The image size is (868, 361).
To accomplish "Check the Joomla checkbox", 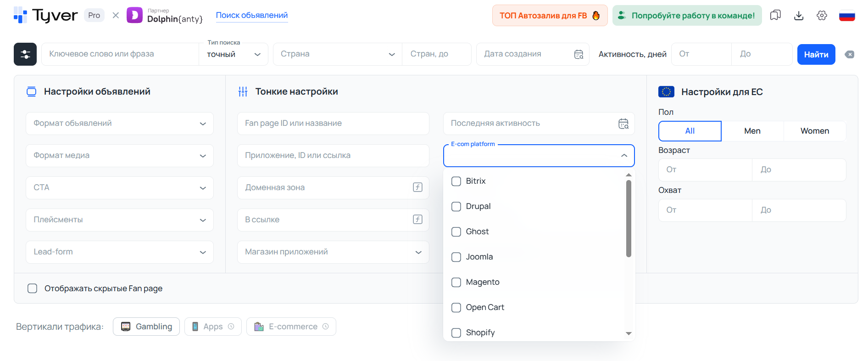I will 456,257.
